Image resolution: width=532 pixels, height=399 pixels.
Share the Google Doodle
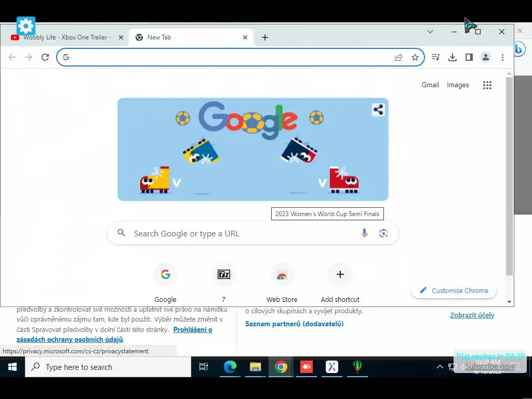pos(378,110)
